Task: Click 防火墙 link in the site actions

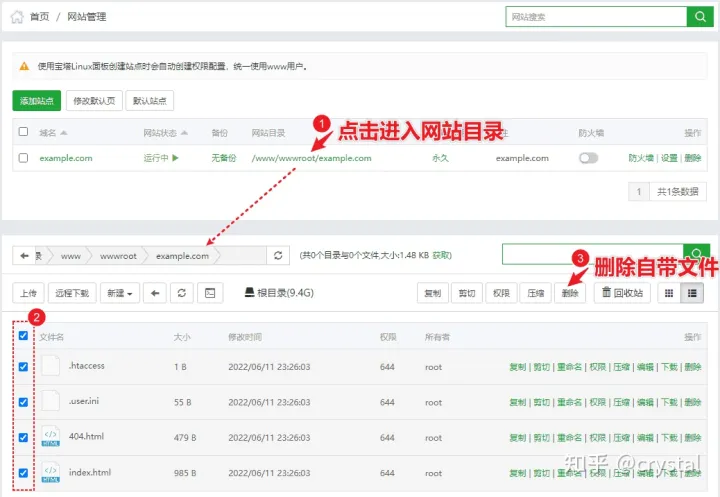Action: (x=641, y=158)
